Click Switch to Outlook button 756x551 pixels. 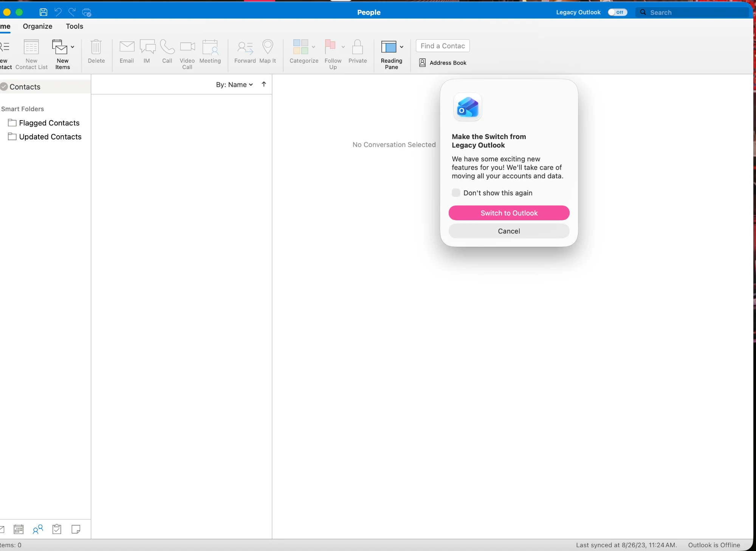(x=509, y=213)
